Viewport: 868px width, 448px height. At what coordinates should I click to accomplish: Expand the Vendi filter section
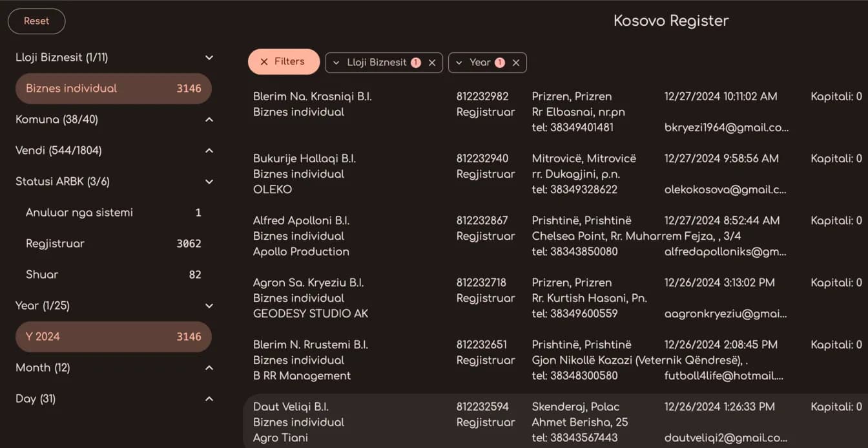(x=209, y=151)
